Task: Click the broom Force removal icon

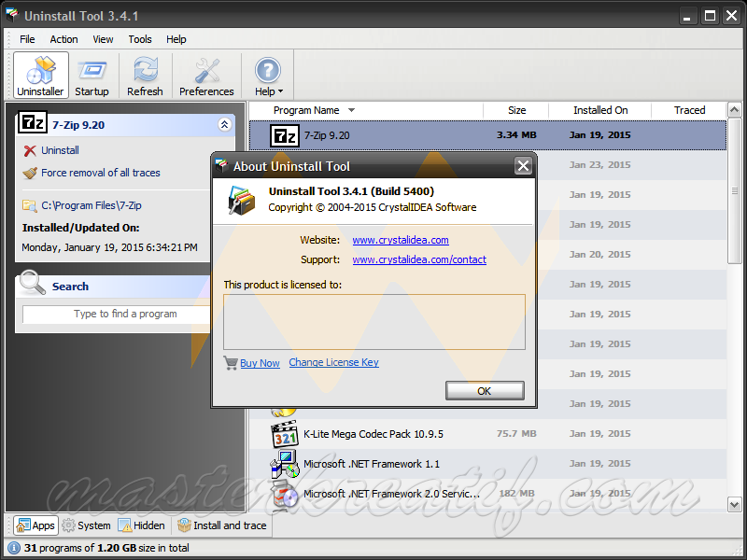Action: (30, 173)
